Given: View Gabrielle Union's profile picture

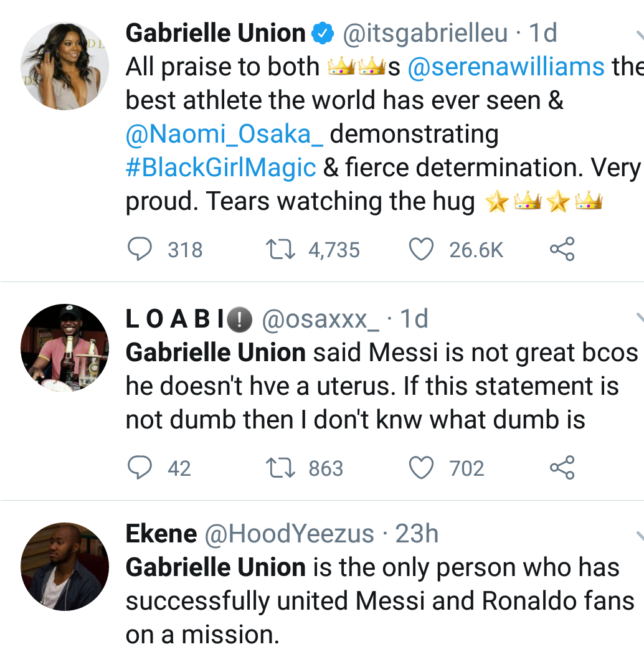Looking at the screenshot, I should pos(65,67).
